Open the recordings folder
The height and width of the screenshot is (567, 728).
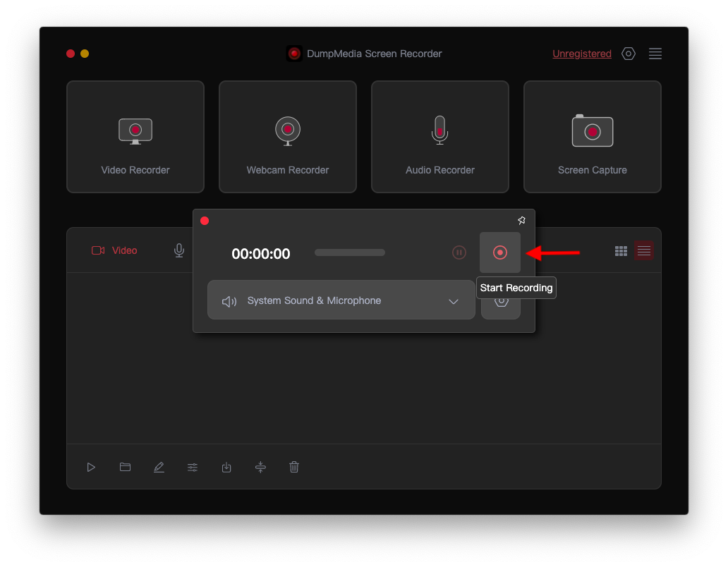tap(125, 467)
